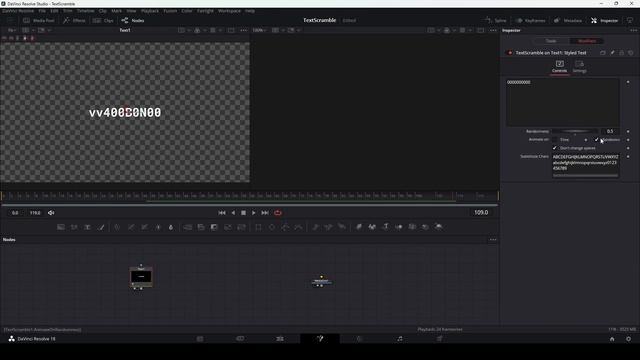The image size is (640, 360).
Task: Open Project Settings gear icon
Action: coord(629,339)
